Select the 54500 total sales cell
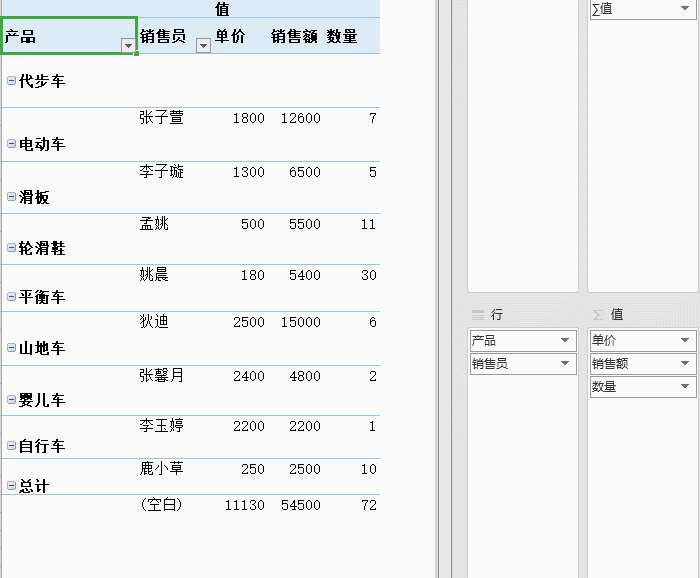Viewport: 700px width, 578px height. (300, 505)
